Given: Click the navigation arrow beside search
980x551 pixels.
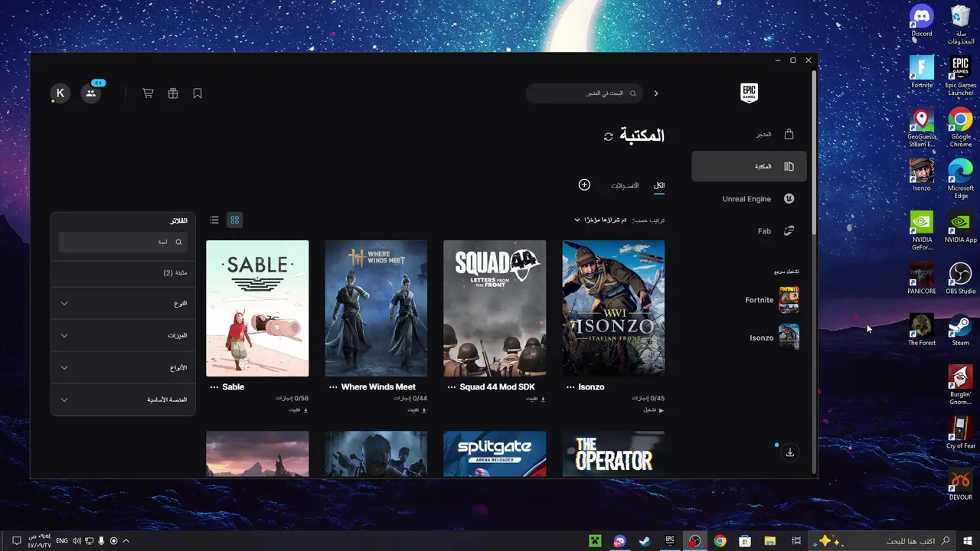Looking at the screenshot, I should pos(656,93).
